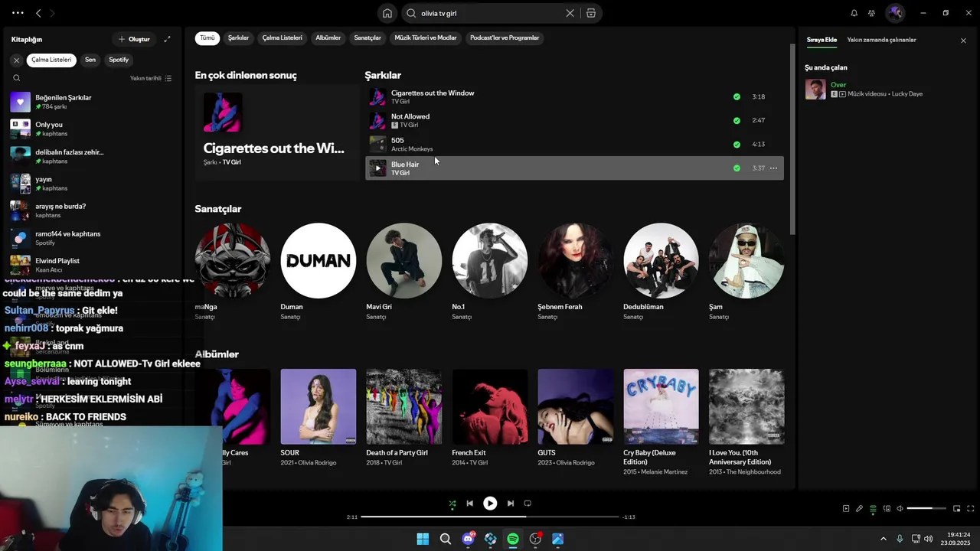
Task: Open the connect to a device icon
Action: point(887,509)
